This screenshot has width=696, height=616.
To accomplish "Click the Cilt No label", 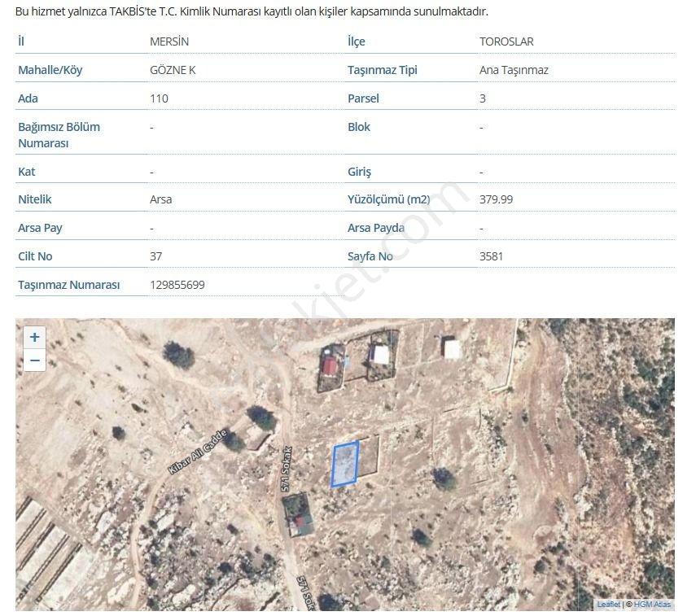I will (x=35, y=256).
